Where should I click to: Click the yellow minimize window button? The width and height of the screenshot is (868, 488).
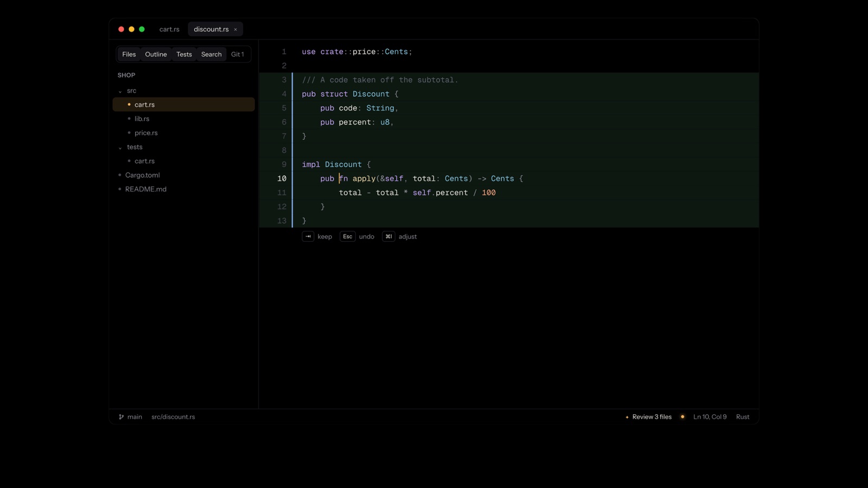coord(131,29)
